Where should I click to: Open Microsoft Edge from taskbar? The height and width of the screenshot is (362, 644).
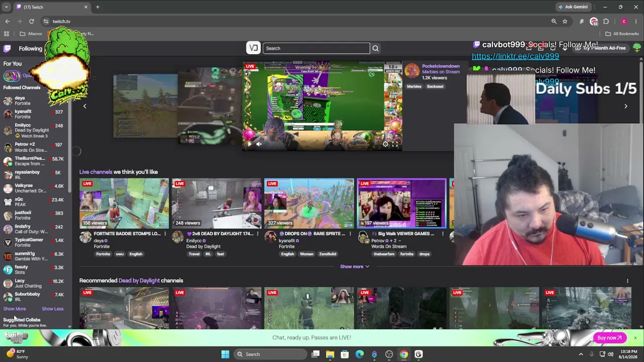[359, 354]
